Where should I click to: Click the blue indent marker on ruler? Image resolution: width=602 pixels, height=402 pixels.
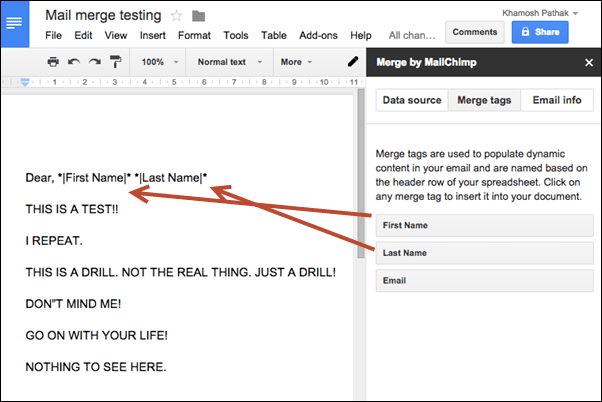point(25,82)
